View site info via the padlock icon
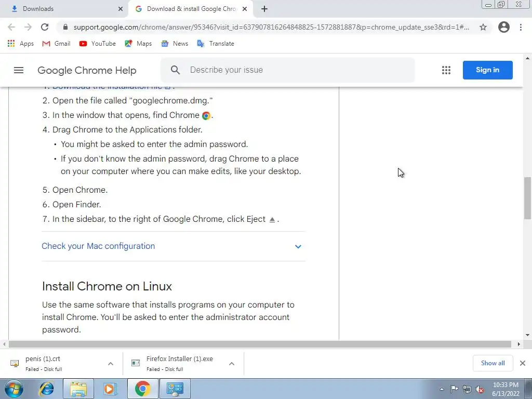Image resolution: width=532 pixels, height=399 pixels. point(65,27)
